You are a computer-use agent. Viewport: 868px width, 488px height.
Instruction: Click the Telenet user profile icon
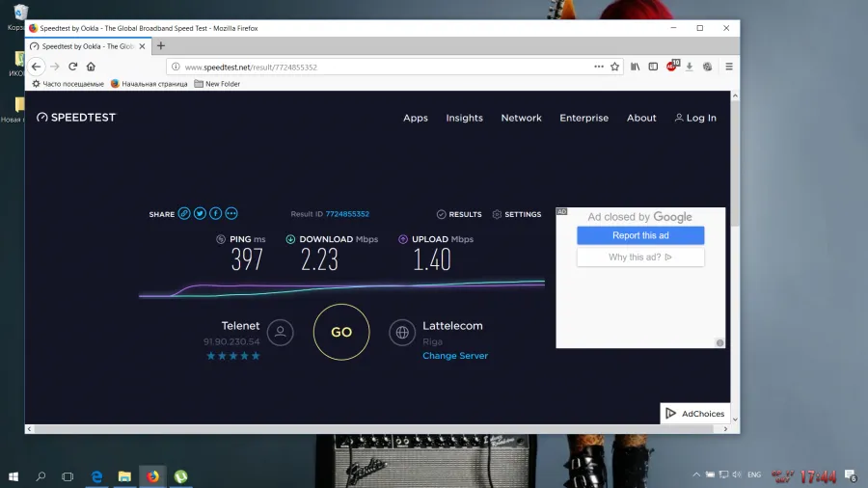280,332
